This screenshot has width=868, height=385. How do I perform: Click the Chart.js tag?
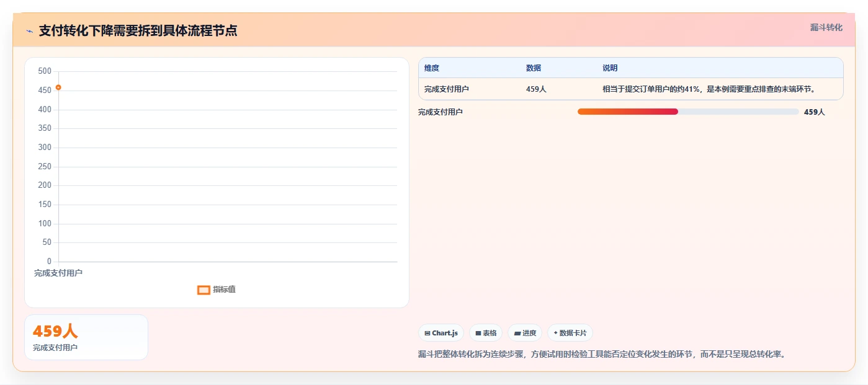[441, 333]
